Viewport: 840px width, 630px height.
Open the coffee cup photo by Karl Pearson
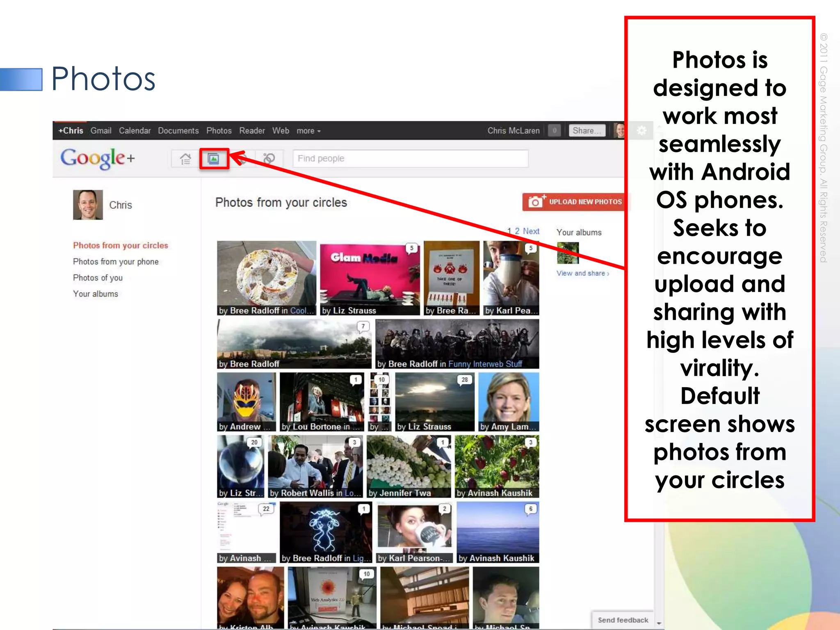pos(414,532)
